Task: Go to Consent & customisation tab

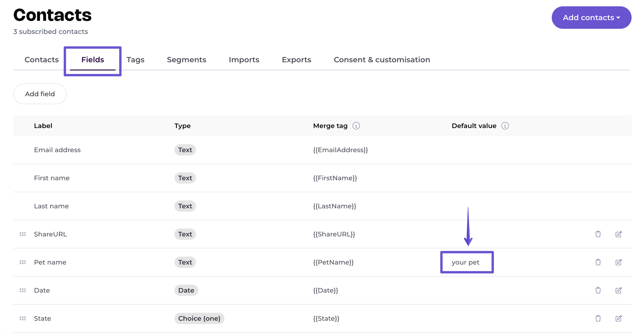Action: 381,59
